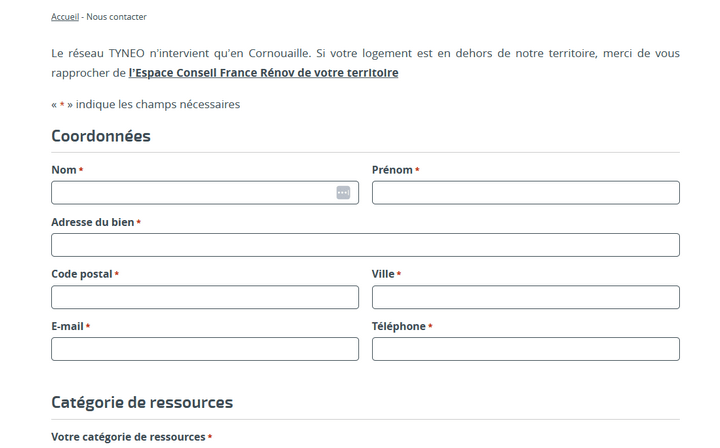Focus the E-mail input box
This screenshot has width=720, height=448.
pos(205,349)
